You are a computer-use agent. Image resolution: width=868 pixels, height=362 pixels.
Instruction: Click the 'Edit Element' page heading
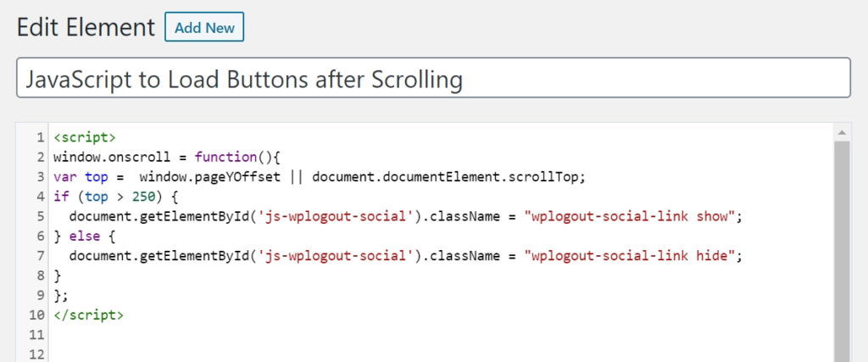(x=86, y=27)
